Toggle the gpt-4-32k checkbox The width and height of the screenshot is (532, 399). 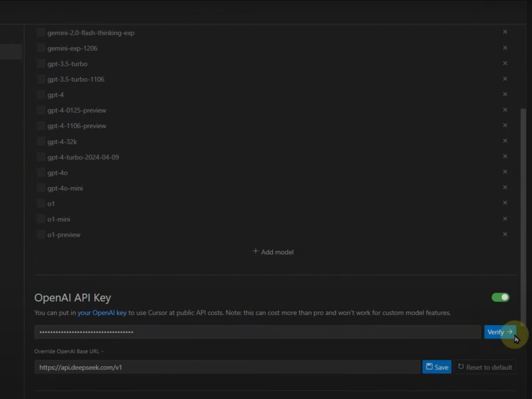click(41, 141)
